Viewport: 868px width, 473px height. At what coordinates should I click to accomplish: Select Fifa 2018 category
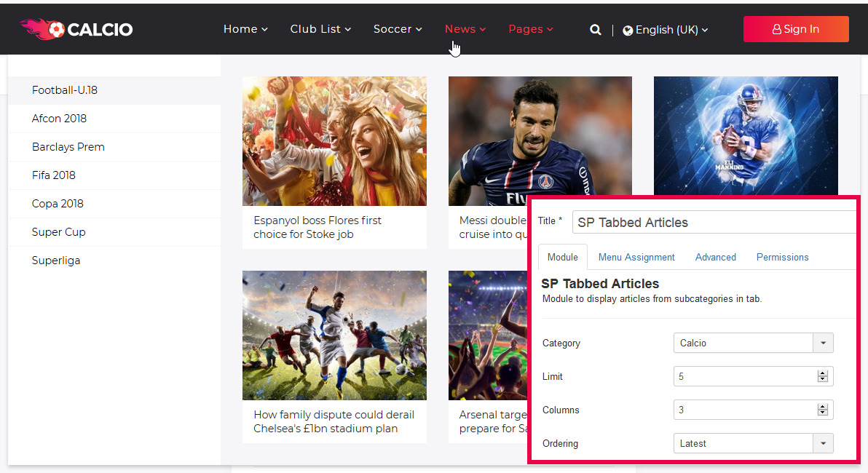click(x=114, y=175)
